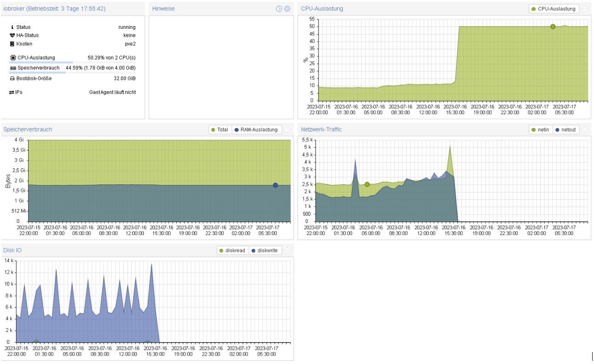The width and height of the screenshot is (594, 364).
Task: Hide netout series in network chart
Action: pyautogui.click(x=566, y=130)
